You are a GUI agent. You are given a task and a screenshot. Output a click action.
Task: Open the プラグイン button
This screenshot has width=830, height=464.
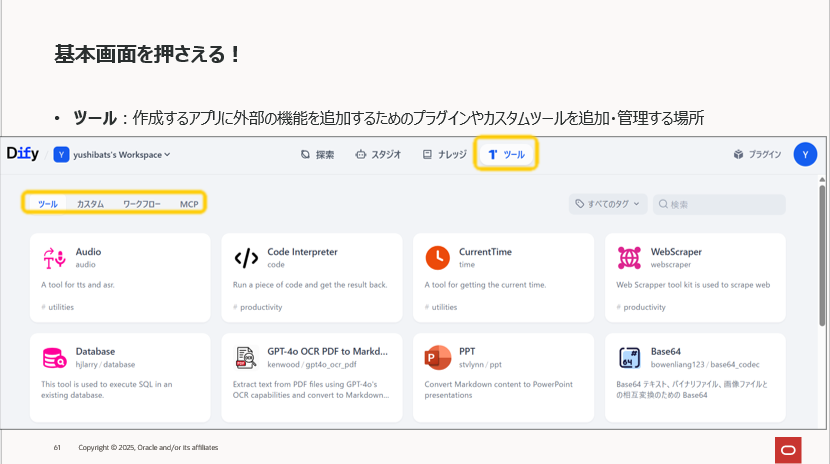coord(757,154)
